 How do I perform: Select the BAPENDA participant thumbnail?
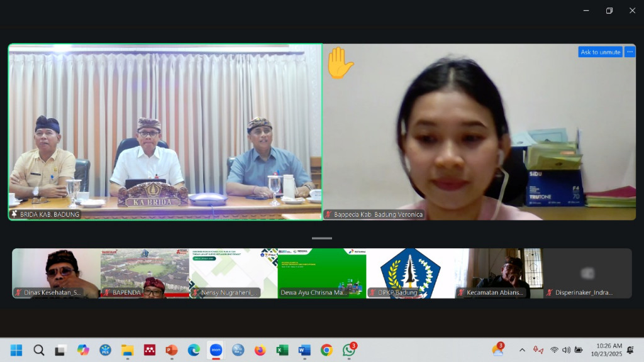(145, 273)
